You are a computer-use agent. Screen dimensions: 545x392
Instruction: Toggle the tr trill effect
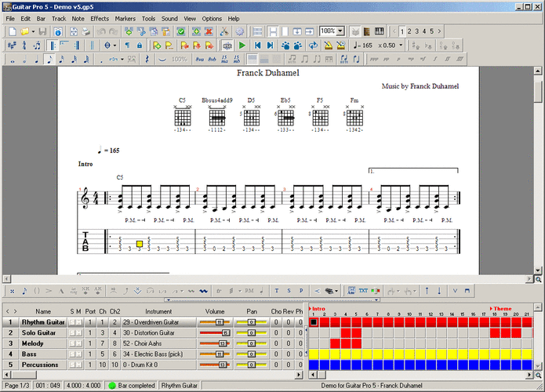coord(219,291)
